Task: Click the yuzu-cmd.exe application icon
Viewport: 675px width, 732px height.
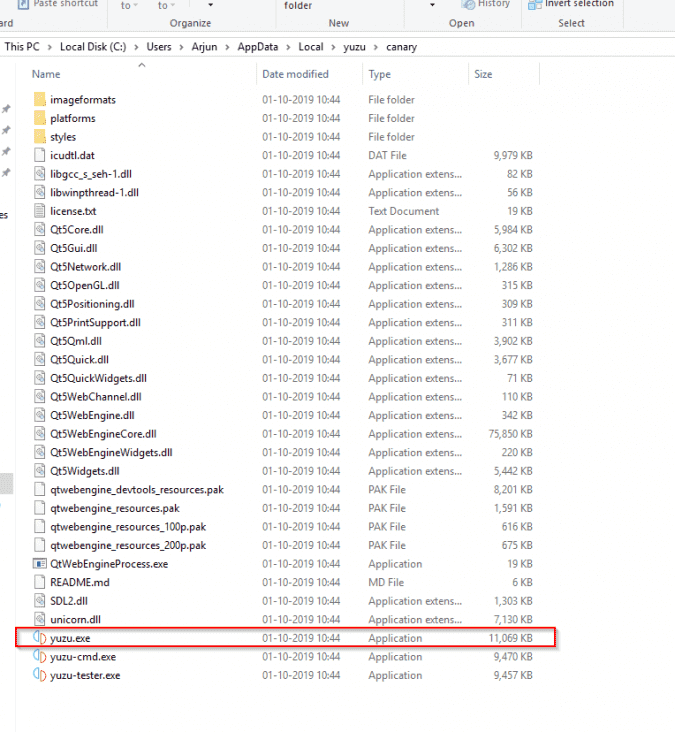Action: [x=40, y=656]
